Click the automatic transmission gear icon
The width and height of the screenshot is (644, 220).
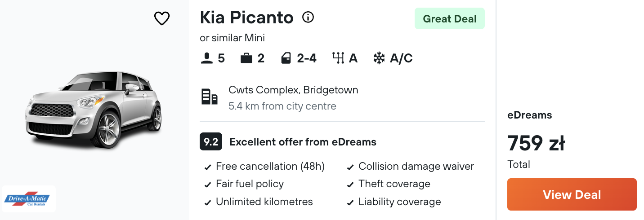coord(338,58)
